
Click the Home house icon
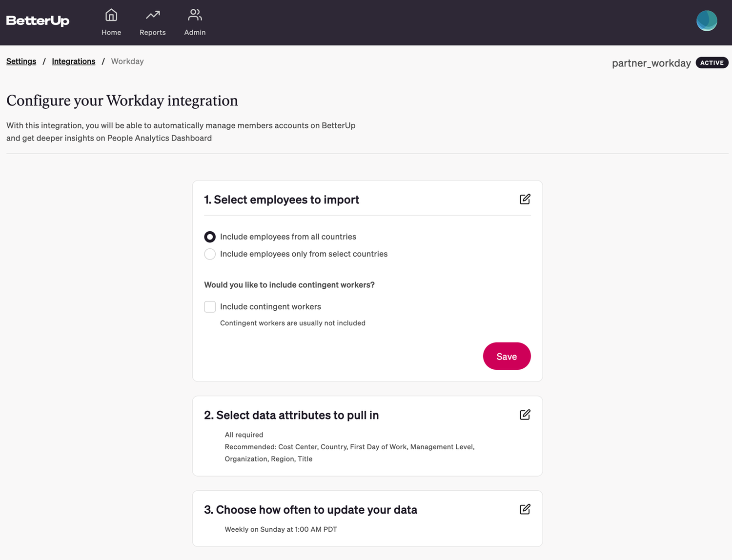(111, 15)
